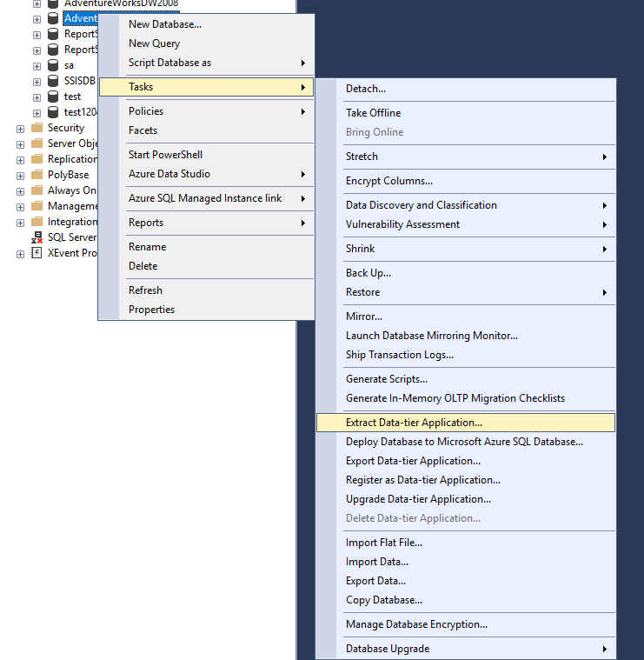Expand the Server Objects node
Image resolution: width=644 pixels, height=660 pixels.
(x=20, y=145)
